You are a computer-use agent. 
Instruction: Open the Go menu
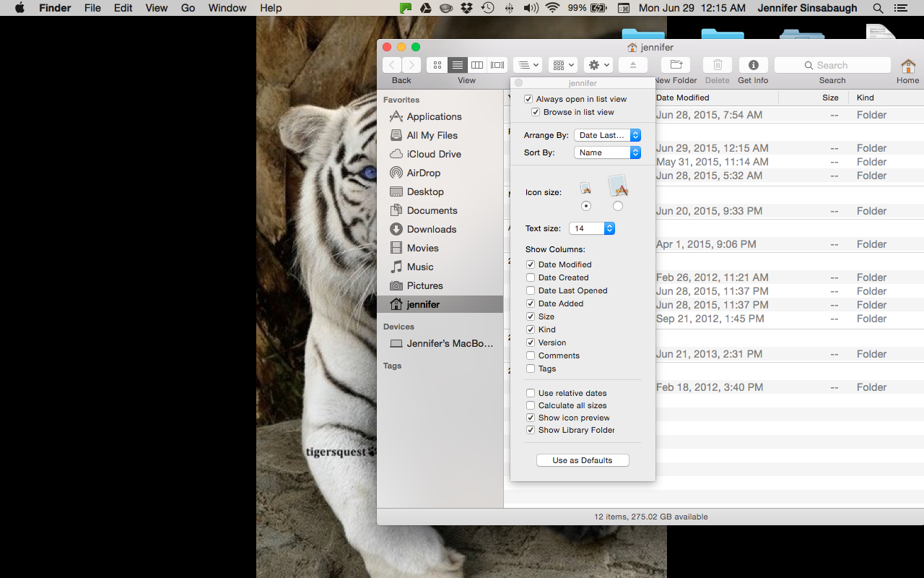point(188,8)
